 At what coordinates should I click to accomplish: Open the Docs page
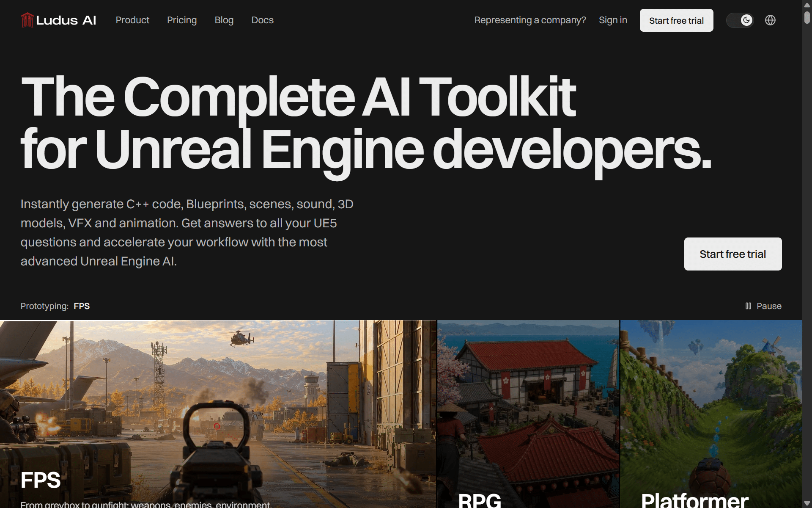click(262, 20)
